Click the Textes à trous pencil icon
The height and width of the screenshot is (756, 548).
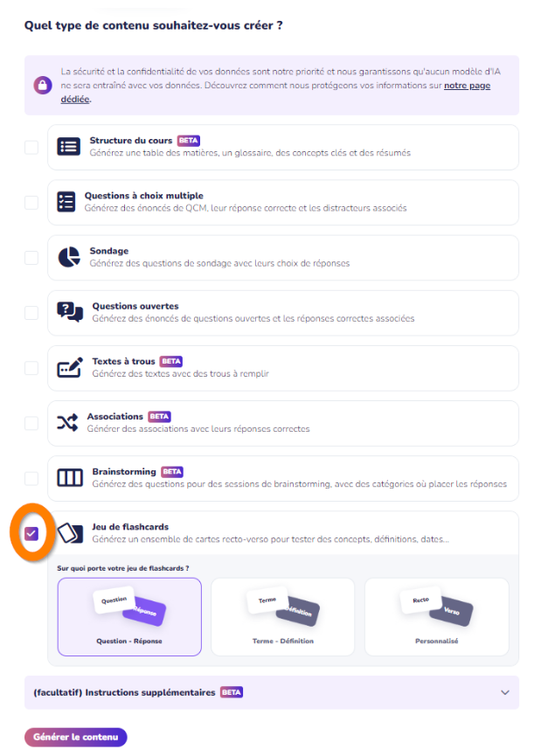[x=71, y=367]
